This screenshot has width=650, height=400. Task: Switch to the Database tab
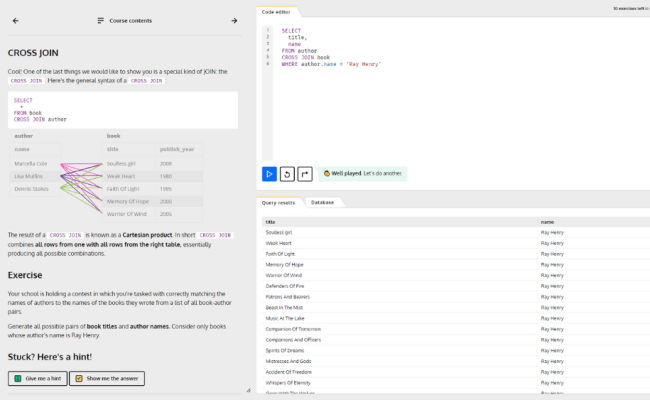[323, 203]
